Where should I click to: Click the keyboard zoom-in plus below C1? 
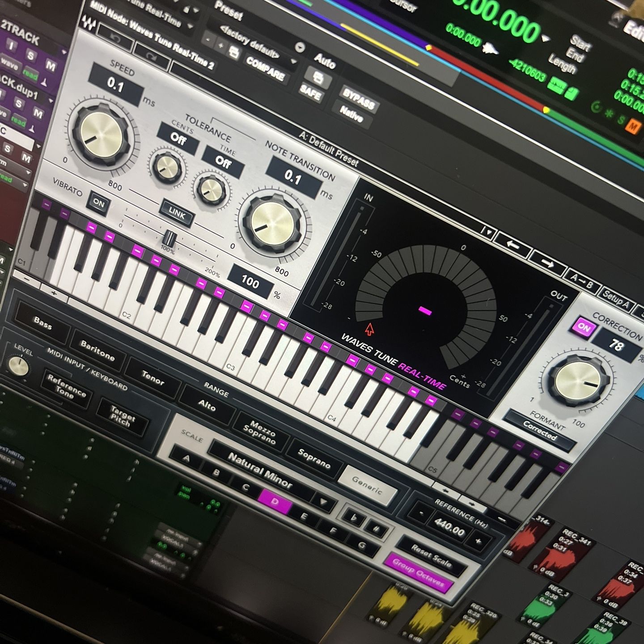click(x=55, y=292)
